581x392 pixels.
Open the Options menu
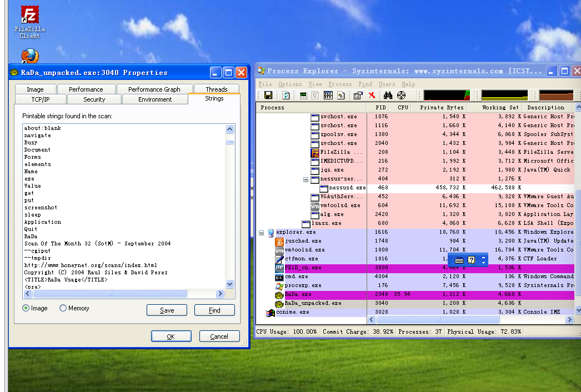pos(290,84)
